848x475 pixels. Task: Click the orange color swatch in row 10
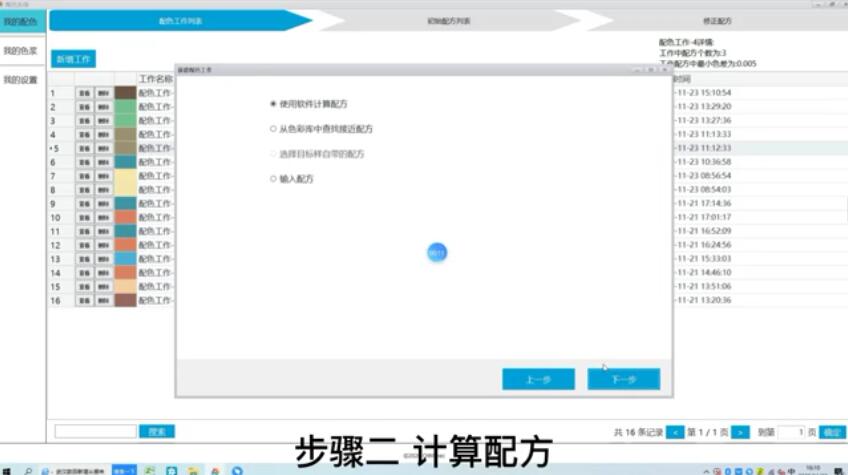pyautogui.click(x=125, y=217)
